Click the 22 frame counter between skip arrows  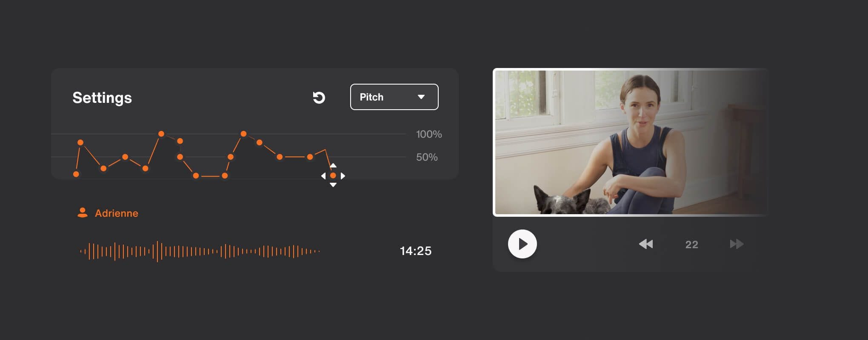pos(691,244)
